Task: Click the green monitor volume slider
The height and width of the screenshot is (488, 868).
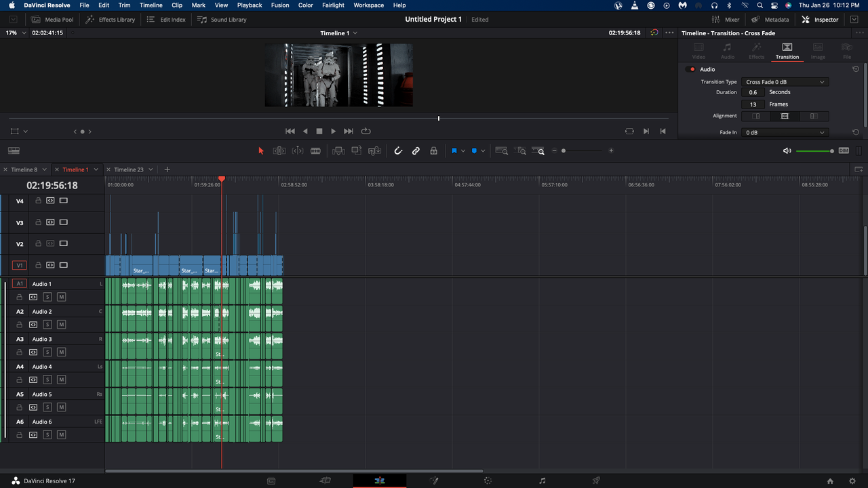Action: point(814,151)
